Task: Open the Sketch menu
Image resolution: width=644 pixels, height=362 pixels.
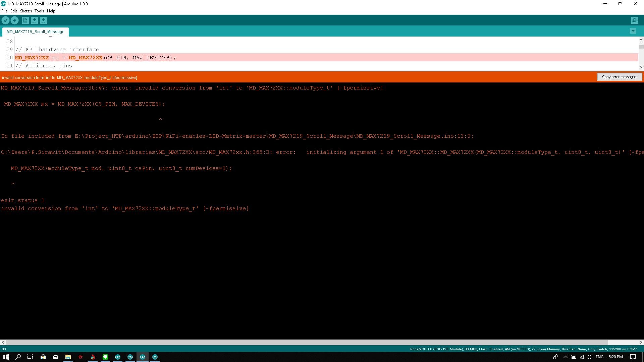Action: [26, 11]
